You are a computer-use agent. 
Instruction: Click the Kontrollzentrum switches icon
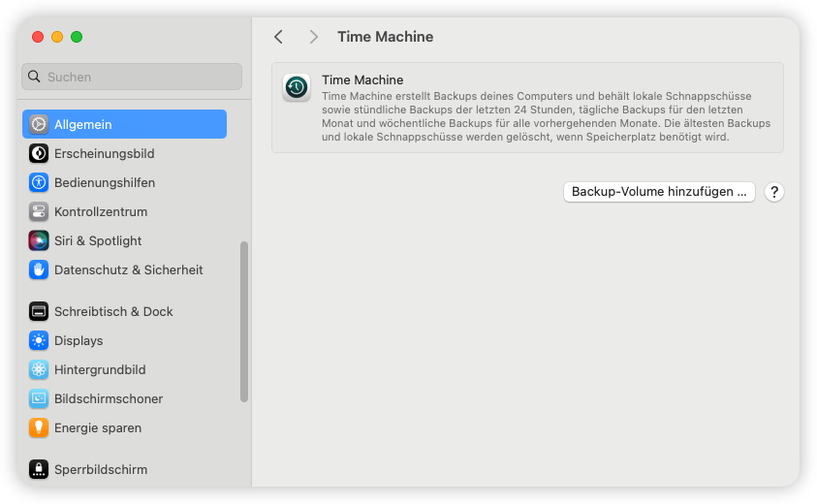pos(39,211)
